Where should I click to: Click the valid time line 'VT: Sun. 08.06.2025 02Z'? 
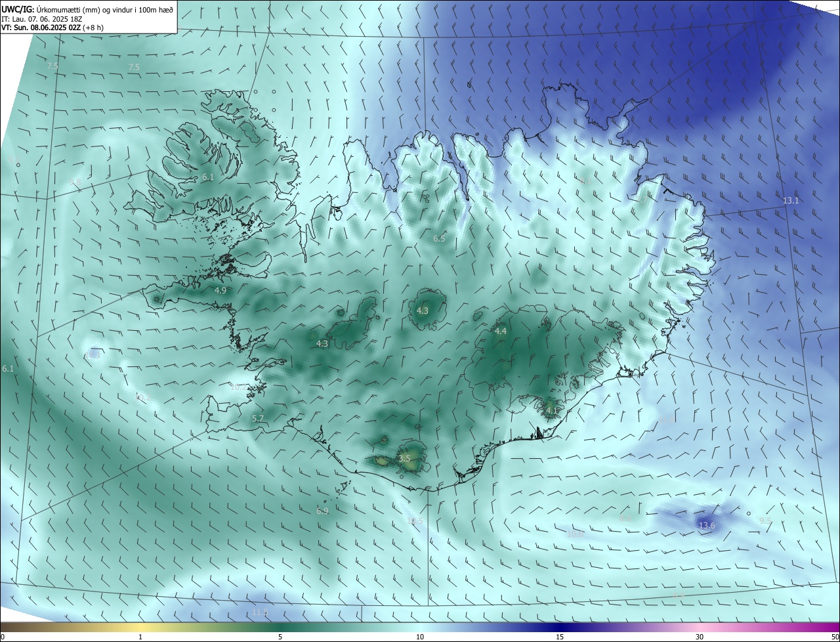pos(40,28)
